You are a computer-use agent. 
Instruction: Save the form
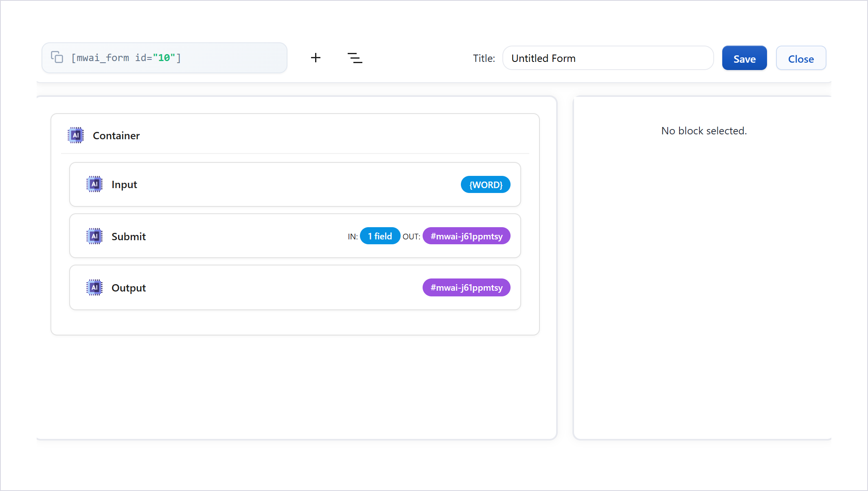(745, 58)
